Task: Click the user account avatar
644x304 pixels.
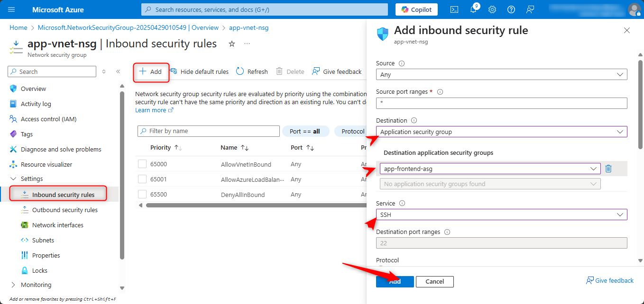Action: point(634,9)
